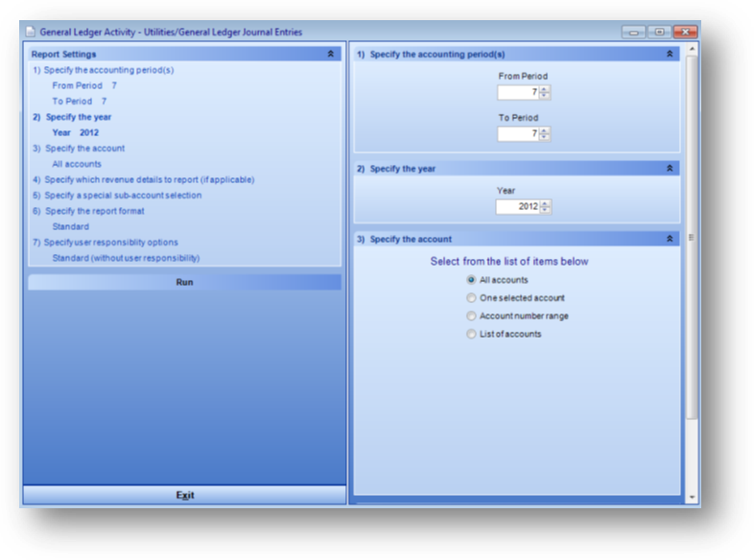Image resolution: width=754 pixels, height=560 pixels.
Task: Click the Standard report format entry
Action: pos(71,226)
